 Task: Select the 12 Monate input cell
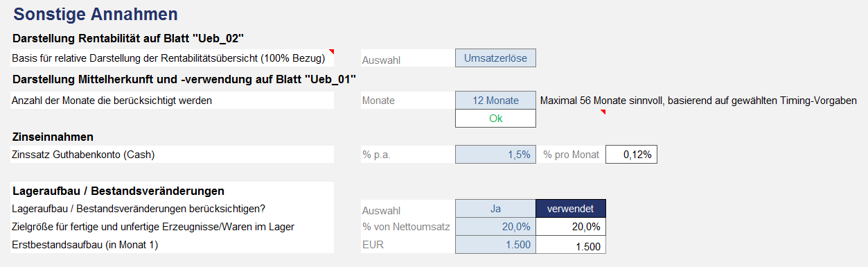(x=495, y=101)
